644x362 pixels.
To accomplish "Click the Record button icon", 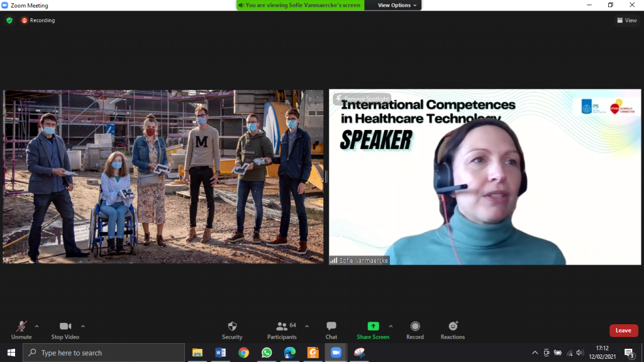I will (x=415, y=327).
